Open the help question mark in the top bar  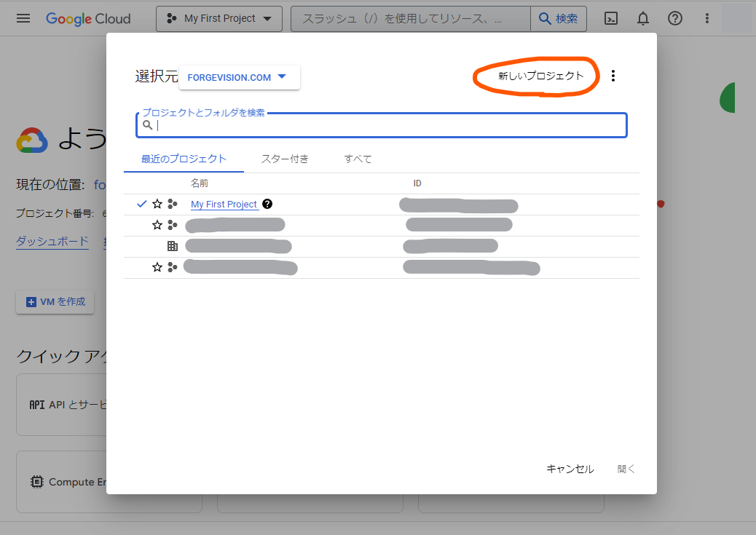(x=675, y=18)
